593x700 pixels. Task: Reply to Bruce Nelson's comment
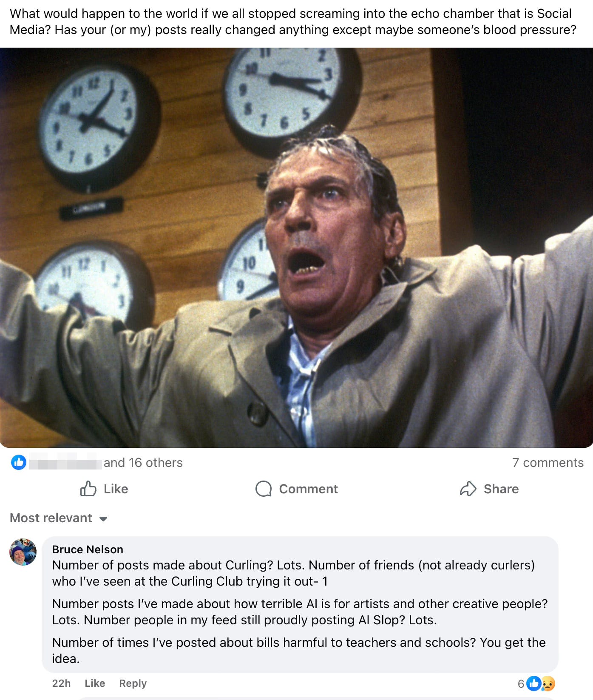[133, 683]
